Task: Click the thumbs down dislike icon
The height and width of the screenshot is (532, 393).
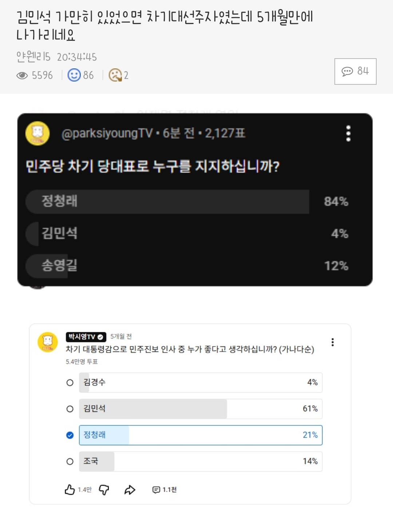Action: click(x=104, y=490)
